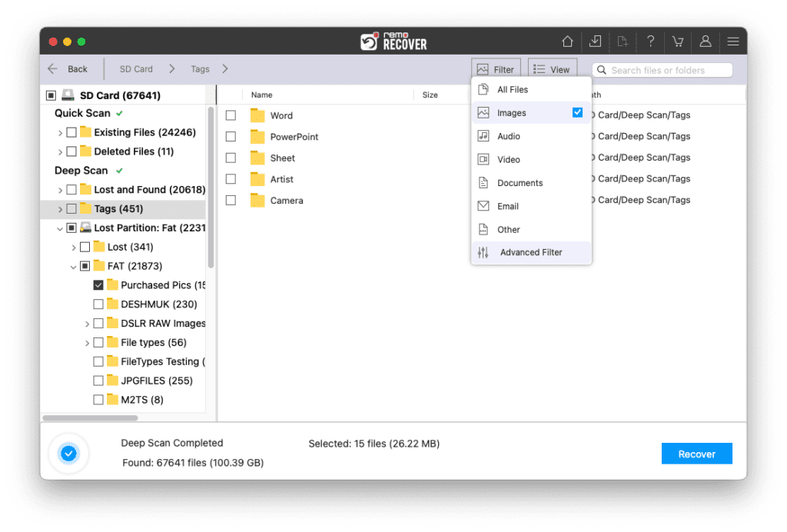Click the Filter button
This screenshot has height=532, width=787.
[x=496, y=69]
